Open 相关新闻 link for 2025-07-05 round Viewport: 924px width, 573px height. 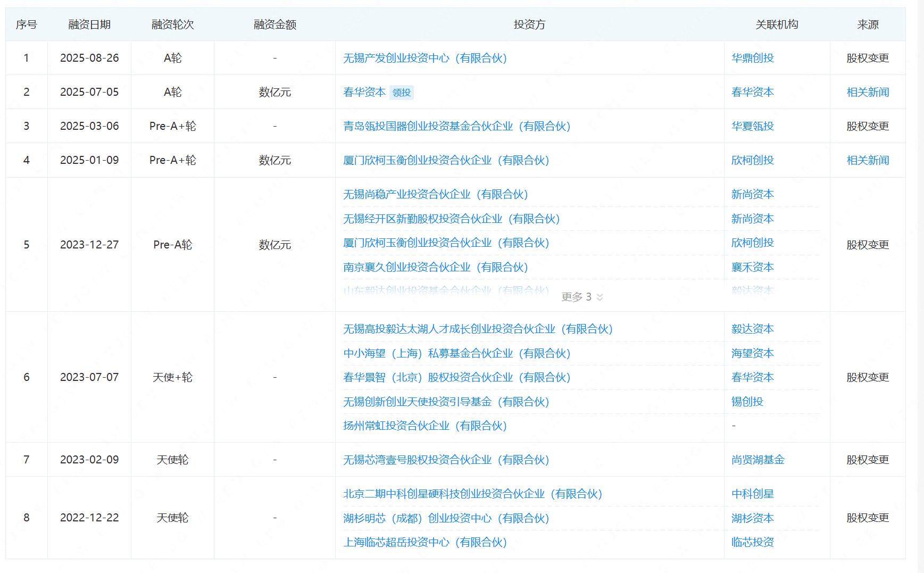pyautogui.click(x=868, y=92)
